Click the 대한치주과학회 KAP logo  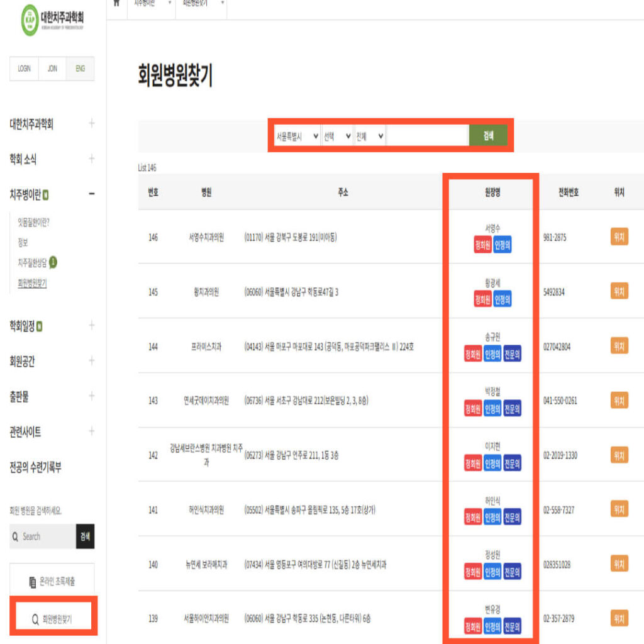click(x=52, y=19)
